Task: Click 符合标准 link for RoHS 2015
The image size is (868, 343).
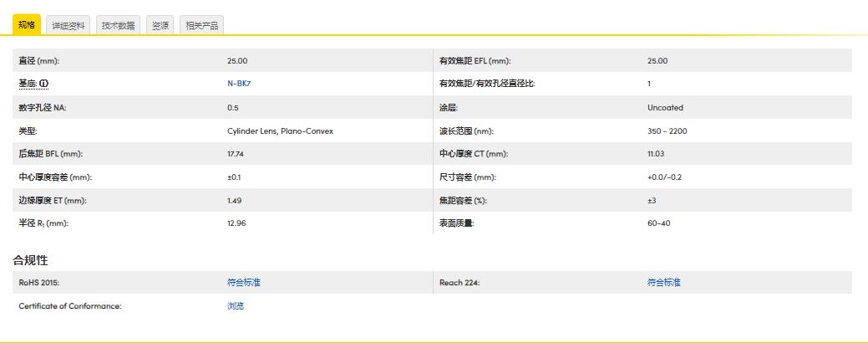Action: coord(244,283)
